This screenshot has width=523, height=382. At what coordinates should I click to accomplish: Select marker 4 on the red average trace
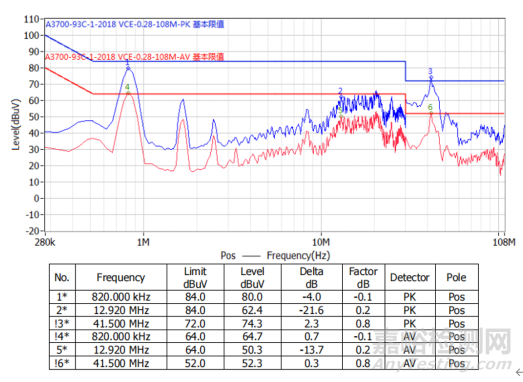[128, 93]
